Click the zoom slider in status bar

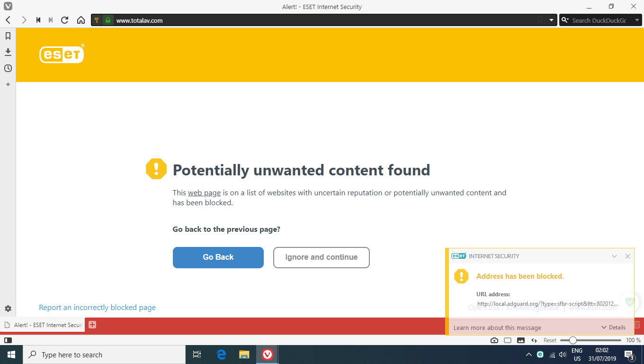590,340
